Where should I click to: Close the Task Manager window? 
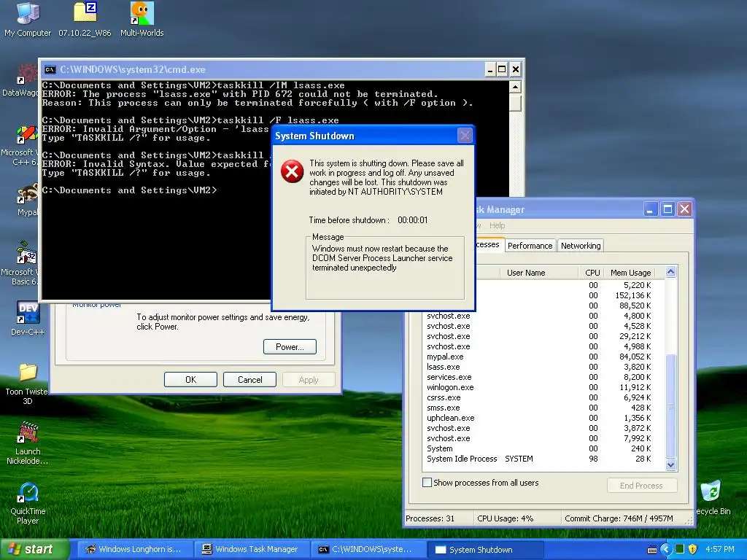tap(684, 209)
